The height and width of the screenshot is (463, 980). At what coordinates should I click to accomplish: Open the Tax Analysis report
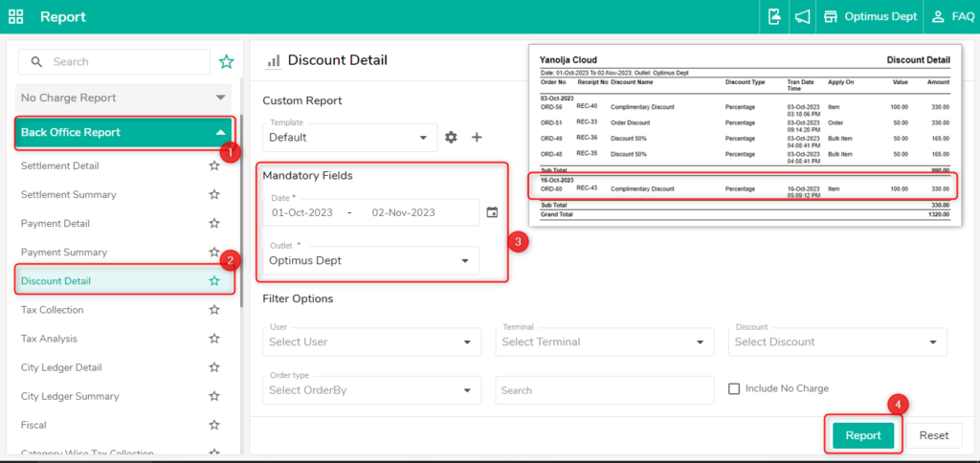click(49, 338)
